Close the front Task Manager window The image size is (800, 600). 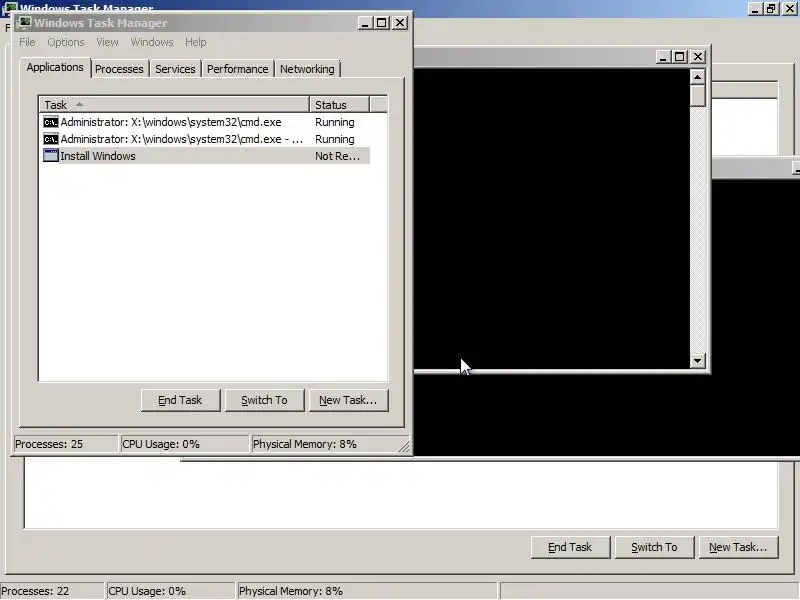click(x=400, y=23)
